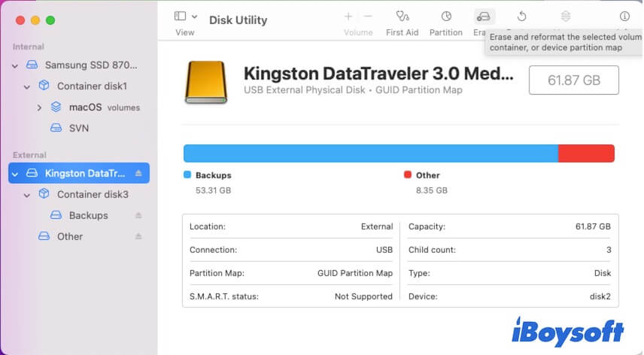This screenshot has width=644, height=355.
Task: Click the red Other usage bar segment
Action: coord(587,153)
